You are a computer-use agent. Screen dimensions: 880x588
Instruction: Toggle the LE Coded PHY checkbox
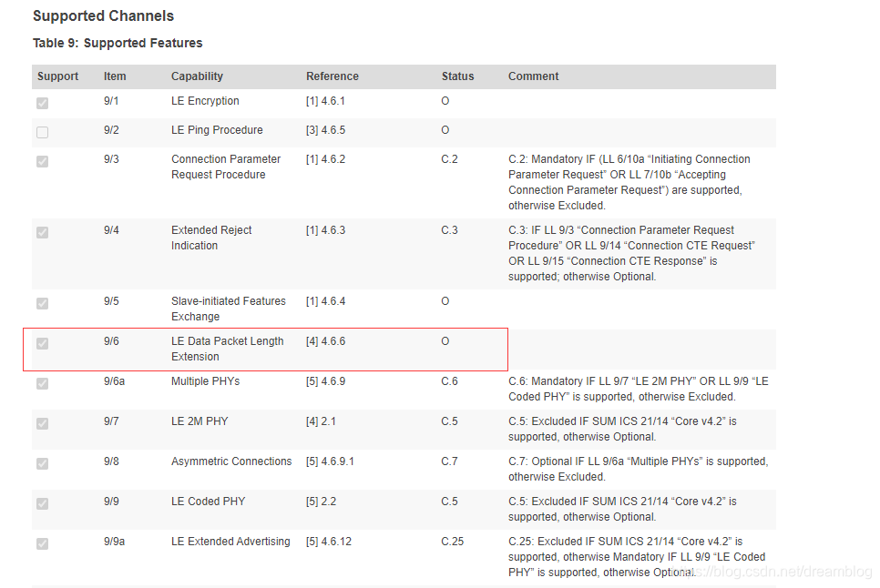(x=42, y=503)
